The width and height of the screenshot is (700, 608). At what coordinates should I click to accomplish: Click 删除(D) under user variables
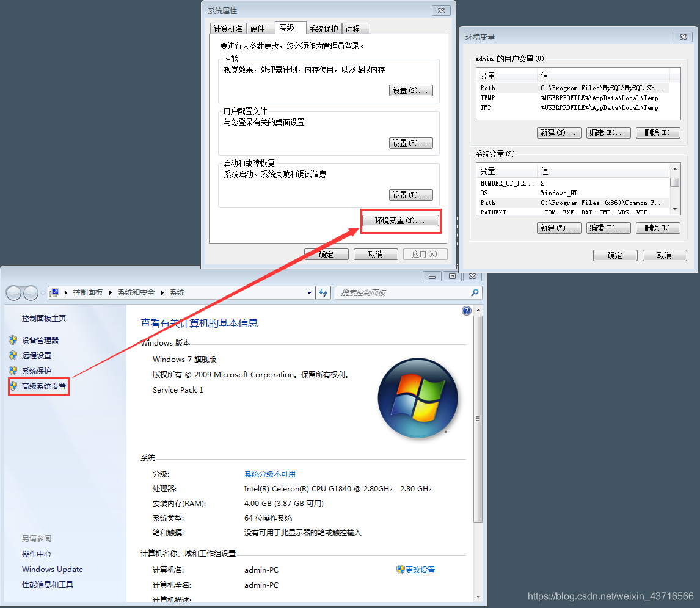658,132
